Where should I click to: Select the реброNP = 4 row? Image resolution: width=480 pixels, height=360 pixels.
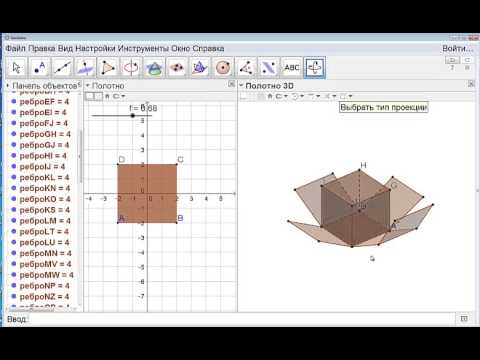[44, 286]
